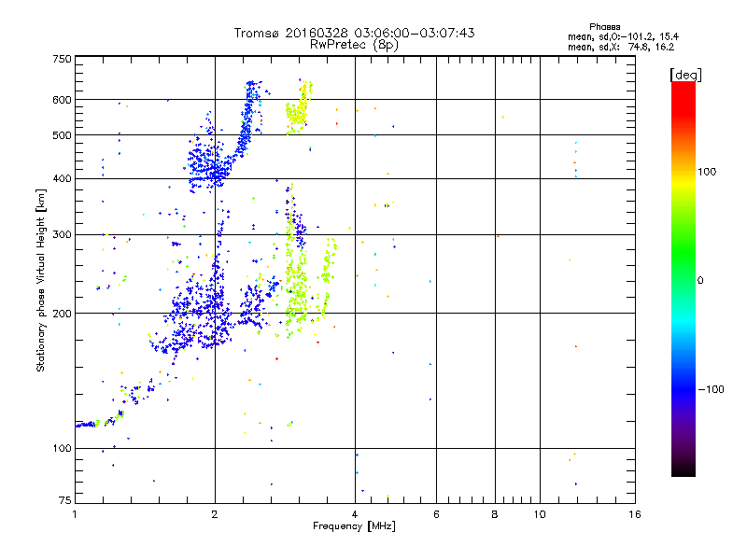Click the colorbar label "-100"

click(x=711, y=389)
